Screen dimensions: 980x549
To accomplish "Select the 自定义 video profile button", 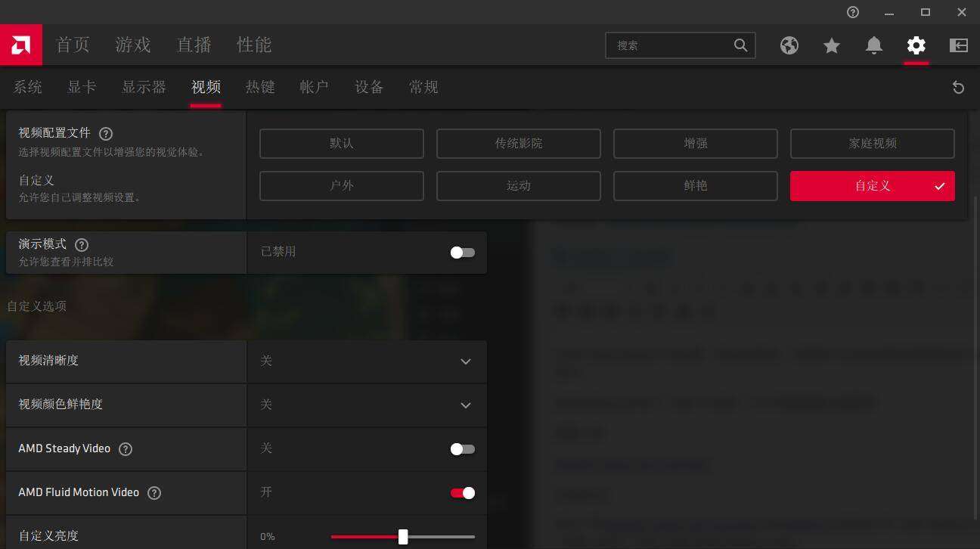I will point(873,186).
